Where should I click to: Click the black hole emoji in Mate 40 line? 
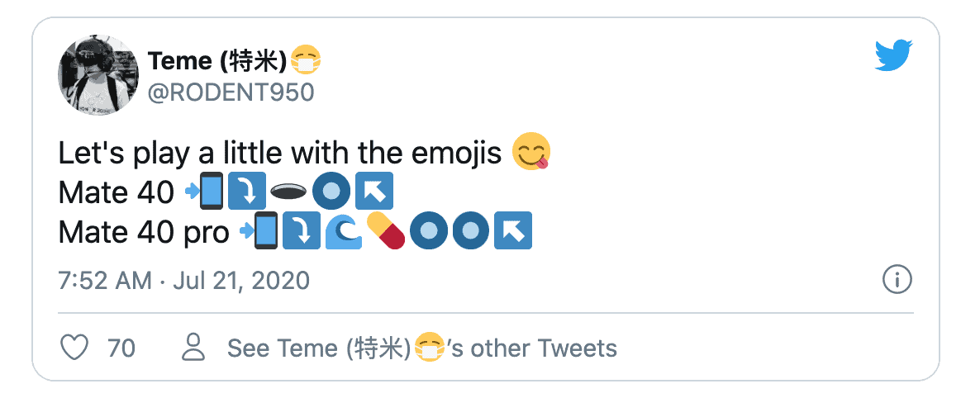(289, 192)
